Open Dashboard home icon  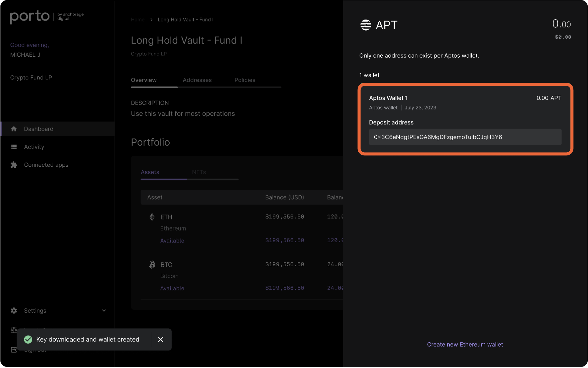click(x=14, y=129)
